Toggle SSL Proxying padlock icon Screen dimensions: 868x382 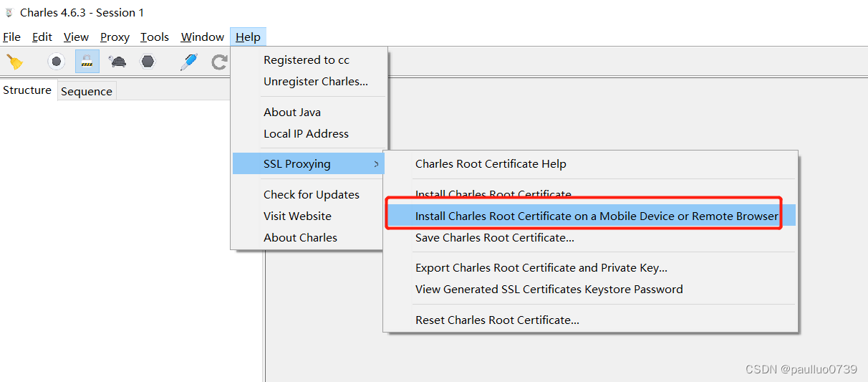pyautogui.click(x=87, y=62)
